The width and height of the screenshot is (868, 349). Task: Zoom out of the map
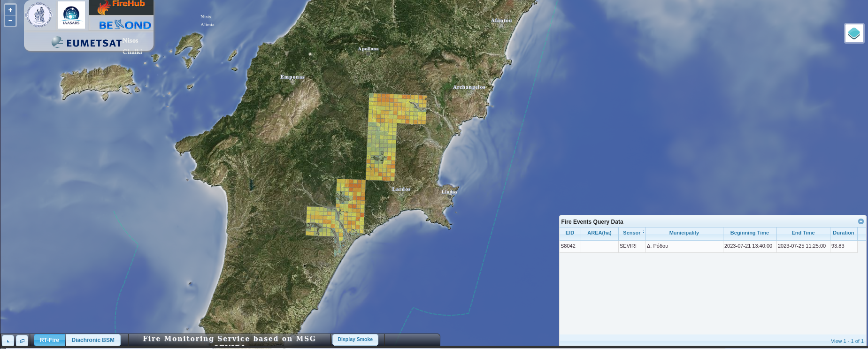point(10,21)
